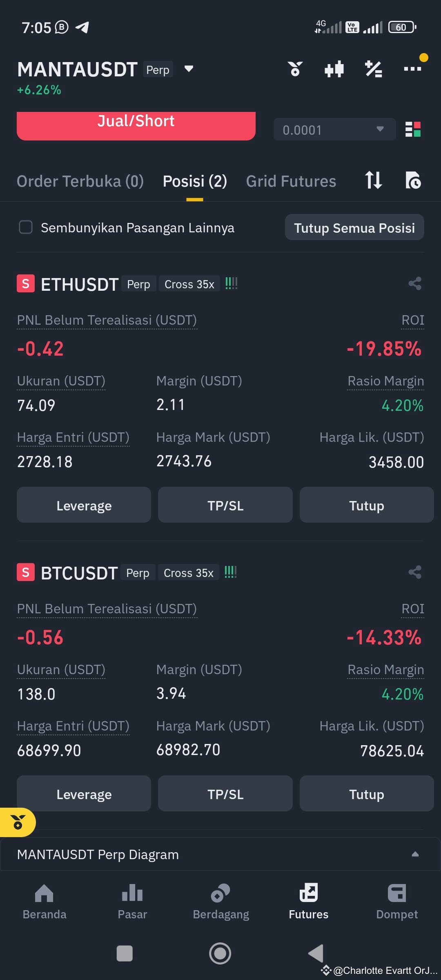Check Sembunyikan Pasangan Lainnya checkbox
441x980 pixels.
coord(26,227)
